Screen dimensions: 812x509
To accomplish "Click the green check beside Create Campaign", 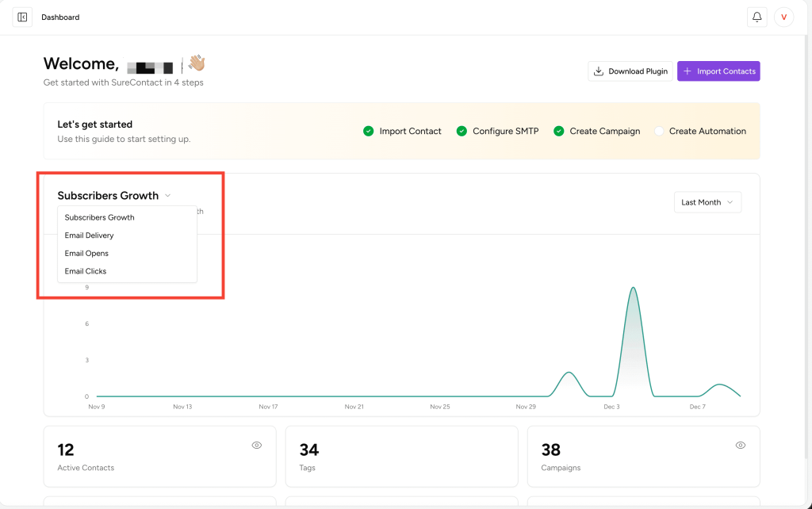I will point(558,132).
